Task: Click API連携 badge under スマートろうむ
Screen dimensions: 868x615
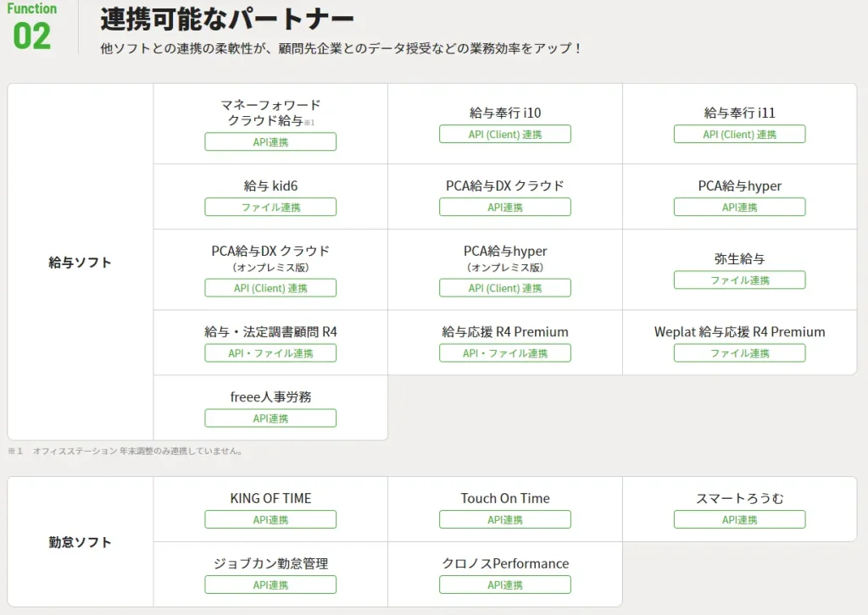Action: (x=739, y=519)
